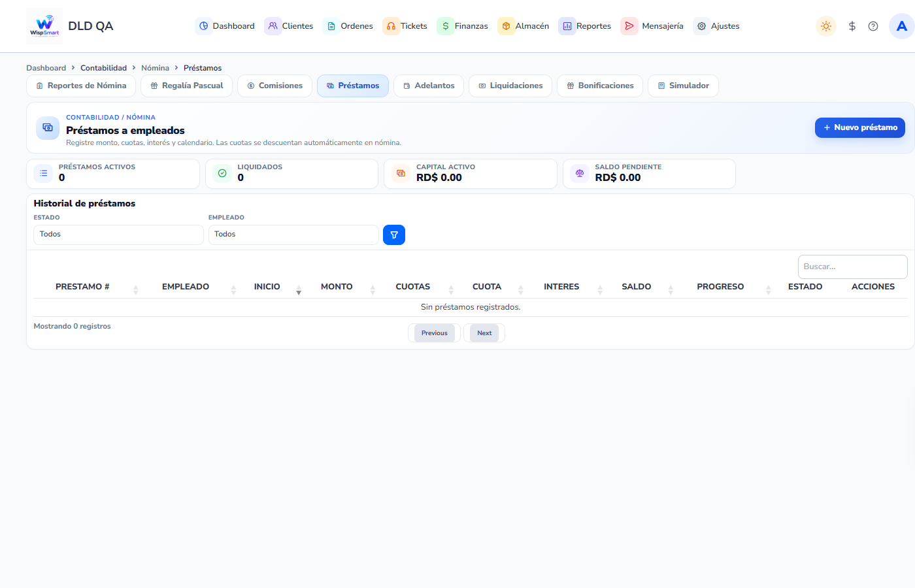Click the Dashboard nav icon
Image resolution: width=915 pixels, height=588 pixels.
(204, 26)
